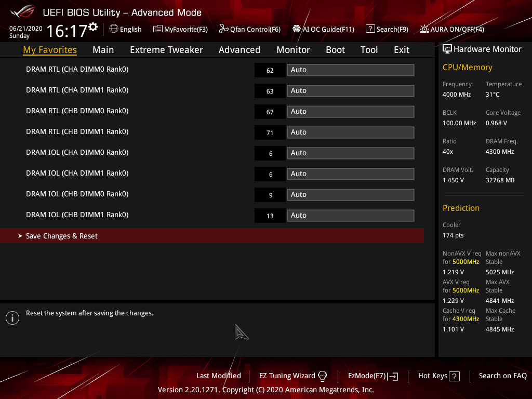Click the Hardware Monitor title
The height and width of the screenshot is (399, 532).
(x=487, y=49)
